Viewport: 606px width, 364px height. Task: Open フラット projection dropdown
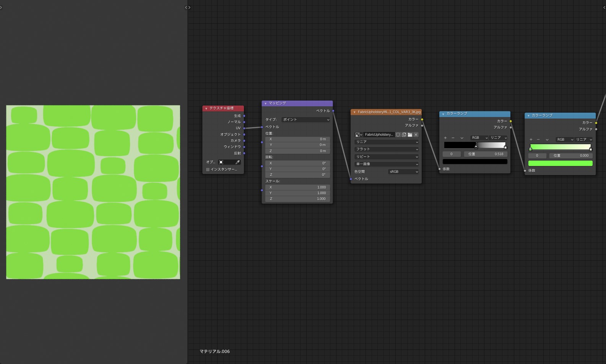click(x=386, y=149)
